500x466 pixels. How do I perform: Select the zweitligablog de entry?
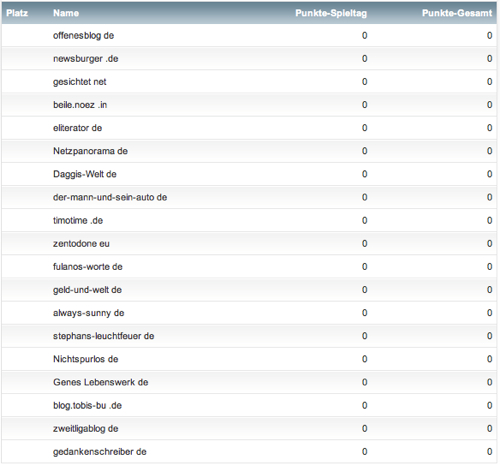(x=85, y=429)
